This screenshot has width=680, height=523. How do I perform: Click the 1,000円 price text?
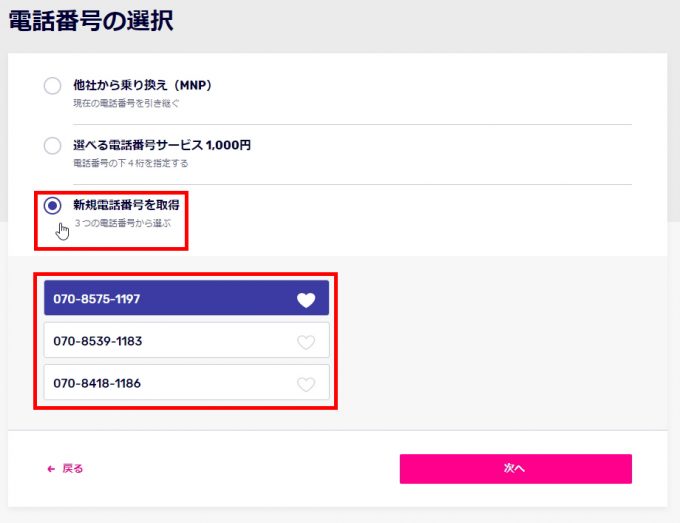tap(229, 145)
